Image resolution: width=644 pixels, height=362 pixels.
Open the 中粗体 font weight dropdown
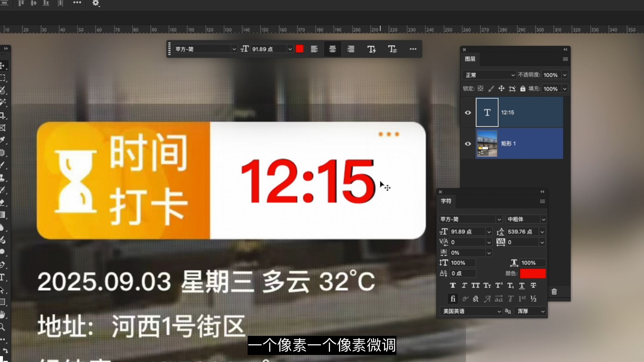pyautogui.click(x=526, y=219)
